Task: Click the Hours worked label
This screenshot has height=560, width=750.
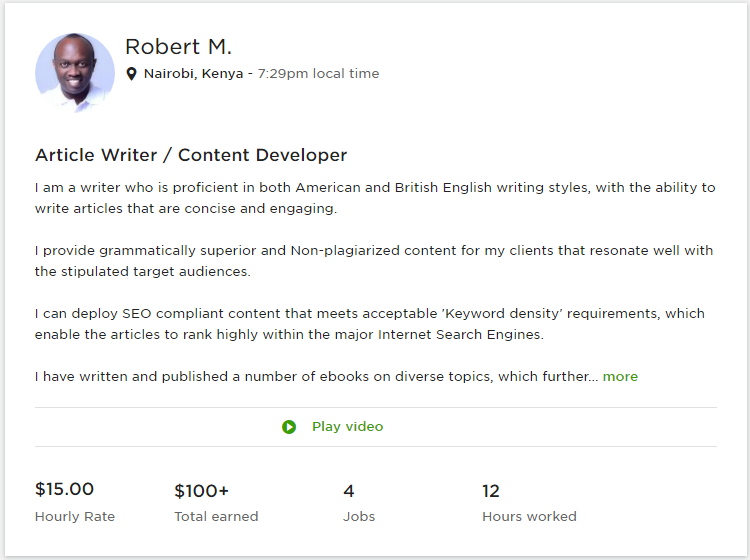Action: point(529,517)
